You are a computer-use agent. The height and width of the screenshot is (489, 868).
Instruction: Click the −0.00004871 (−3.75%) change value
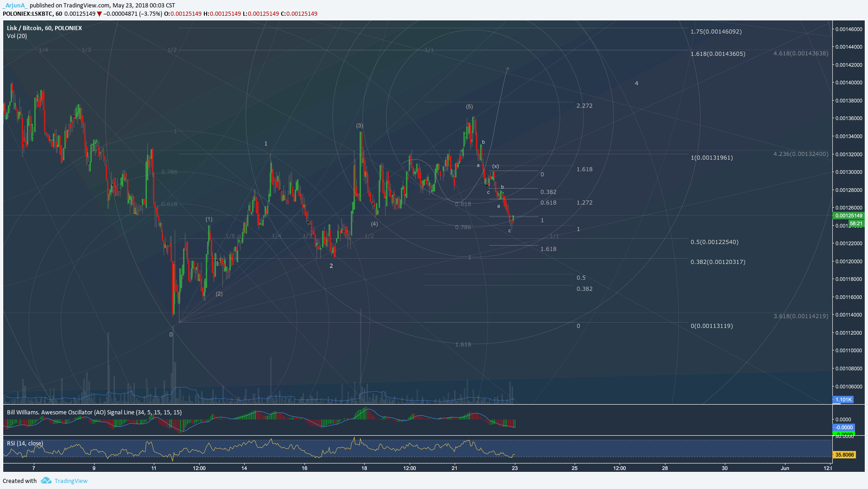[x=133, y=14]
